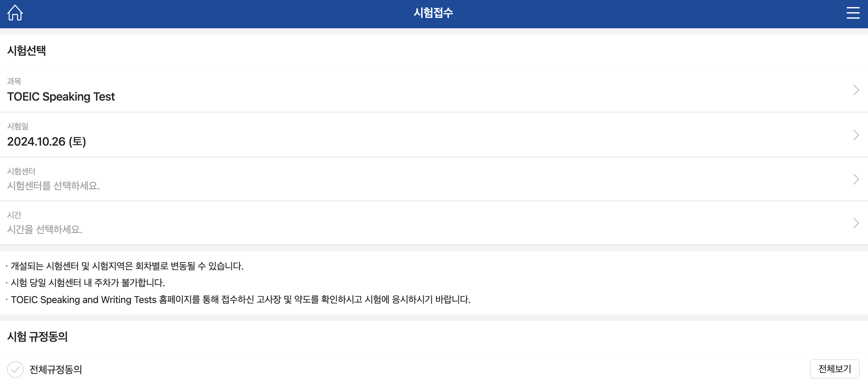868x385 pixels.
Task: Toggle the circular agreement check icon
Action: [x=14, y=370]
